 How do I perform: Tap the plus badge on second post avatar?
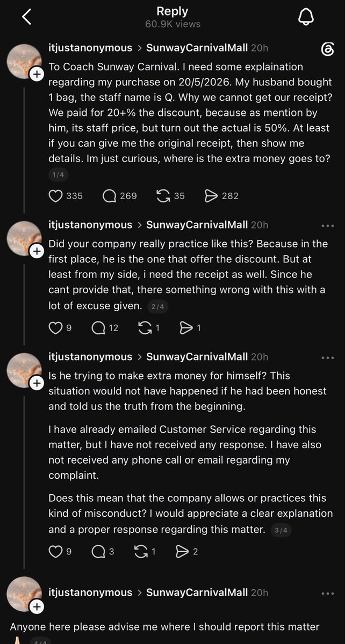pyautogui.click(x=37, y=251)
